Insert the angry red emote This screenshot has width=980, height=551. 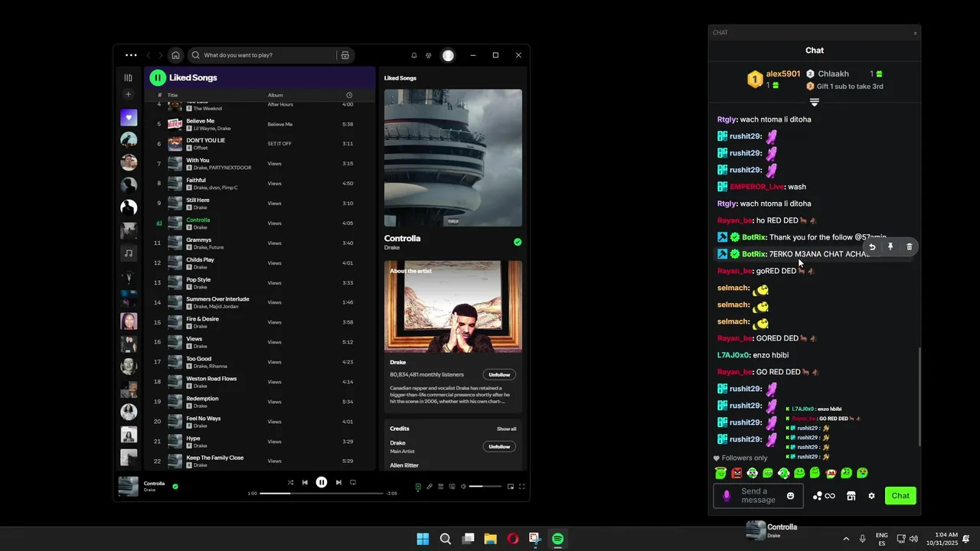(x=737, y=473)
